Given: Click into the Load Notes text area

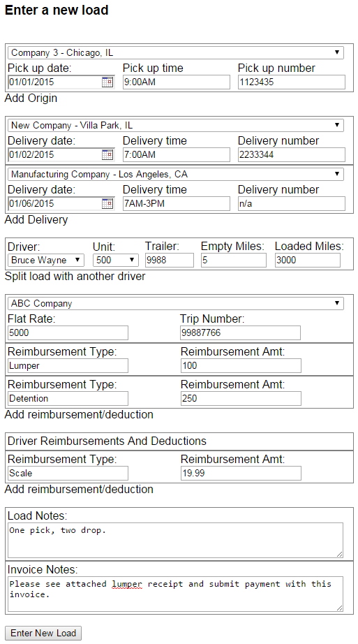Looking at the screenshot, I should pyautogui.click(x=175, y=540).
